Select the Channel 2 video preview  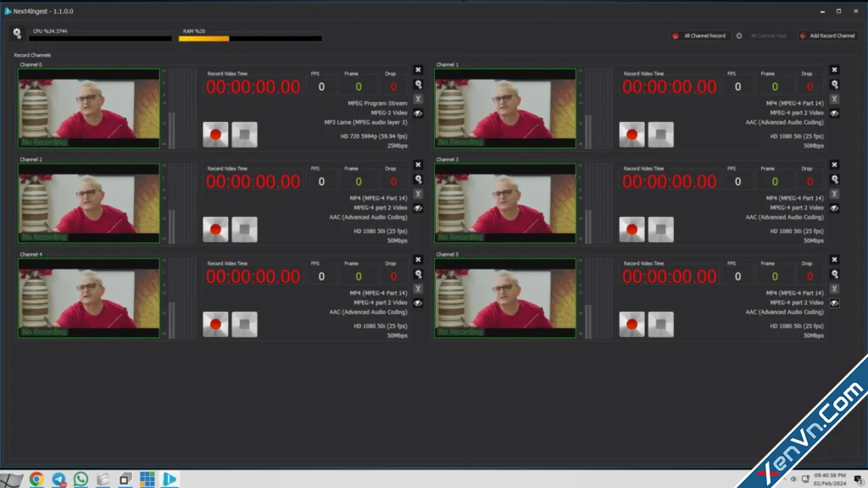[x=89, y=203]
